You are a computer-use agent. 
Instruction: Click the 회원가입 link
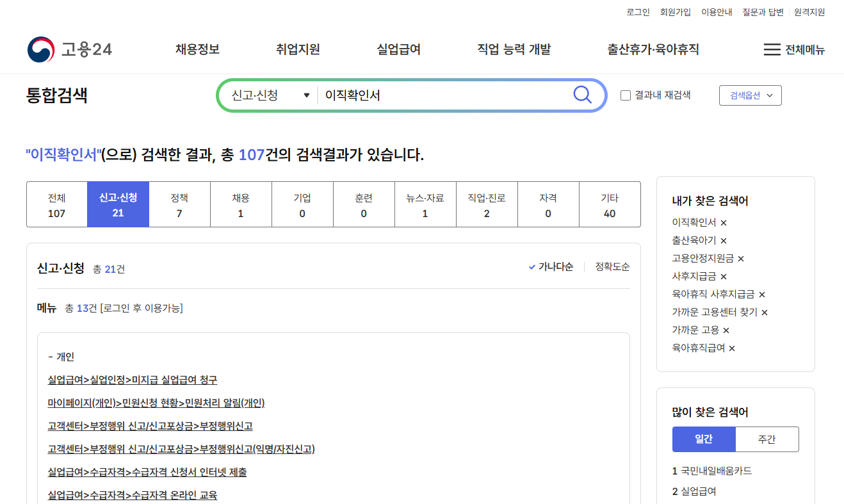[x=676, y=12]
